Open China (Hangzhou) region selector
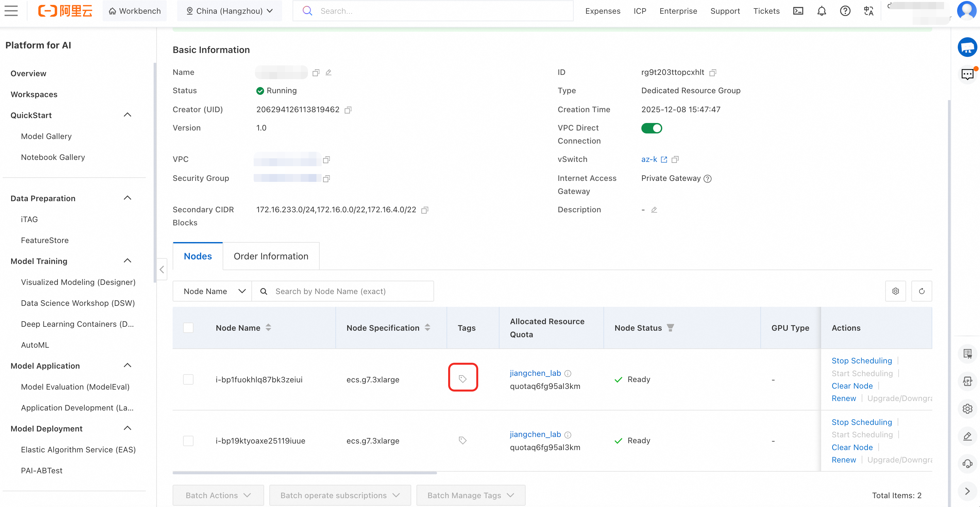 coord(230,11)
